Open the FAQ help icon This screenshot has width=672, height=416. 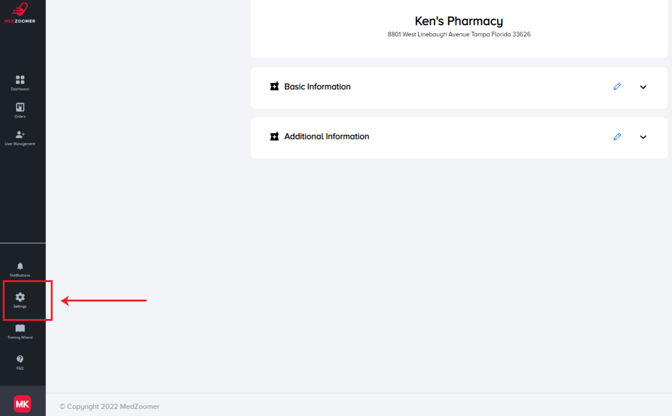[x=20, y=362]
